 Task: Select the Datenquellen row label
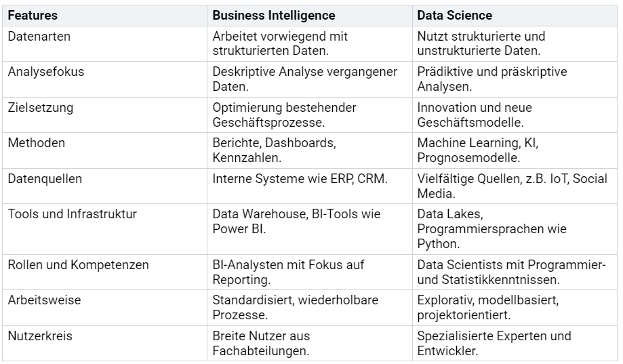coord(44,178)
